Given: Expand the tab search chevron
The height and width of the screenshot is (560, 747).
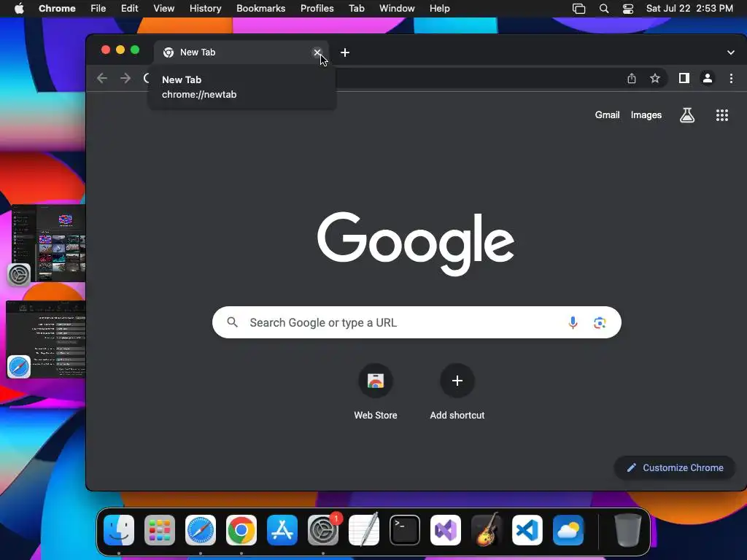Looking at the screenshot, I should coord(731,52).
